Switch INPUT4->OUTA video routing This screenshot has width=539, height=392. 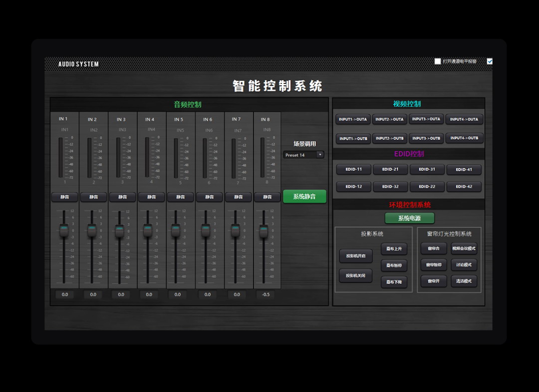pos(464,119)
